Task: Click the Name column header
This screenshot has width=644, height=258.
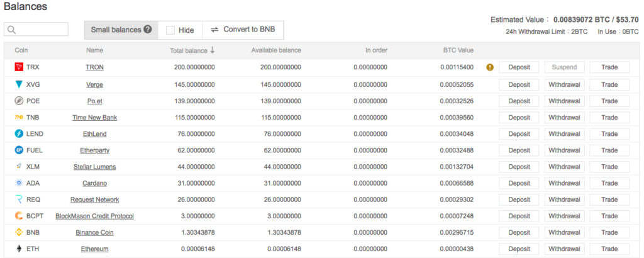Action: [x=94, y=50]
